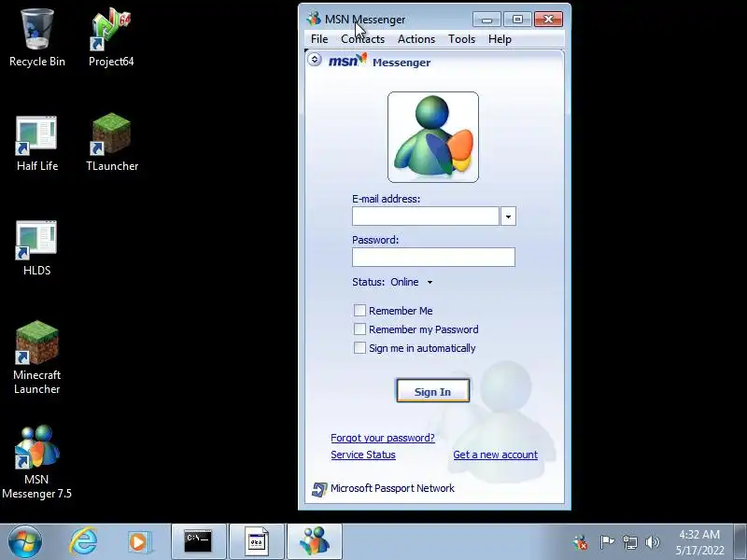The image size is (747, 560).
Task: Open the Actions menu
Action: 416,39
